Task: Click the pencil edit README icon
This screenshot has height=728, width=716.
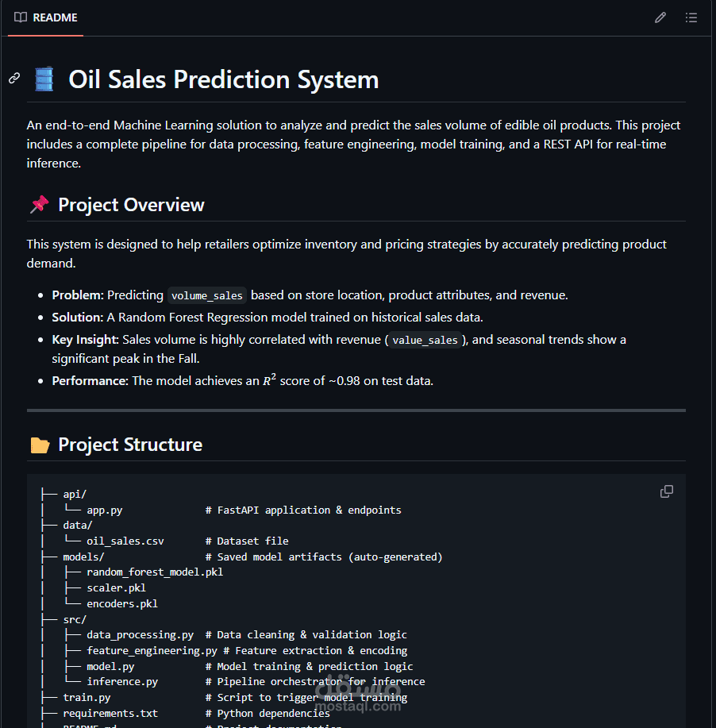Action: pos(660,17)
